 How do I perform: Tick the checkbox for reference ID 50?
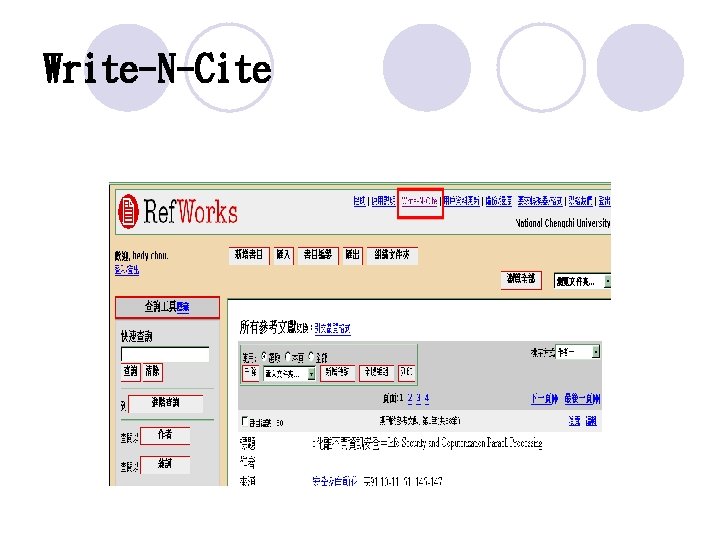pyautogui.click(x=245, y=422)
